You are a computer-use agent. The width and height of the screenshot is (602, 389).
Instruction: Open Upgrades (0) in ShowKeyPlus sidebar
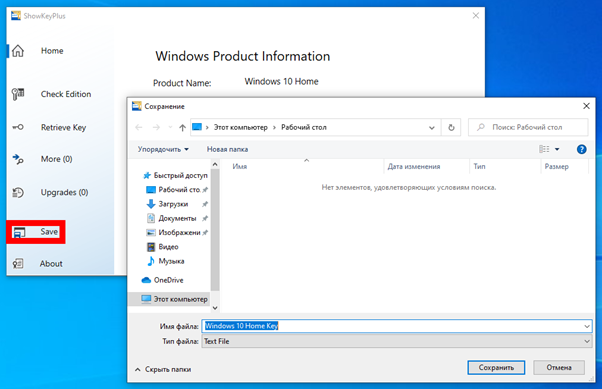(64, 192)
